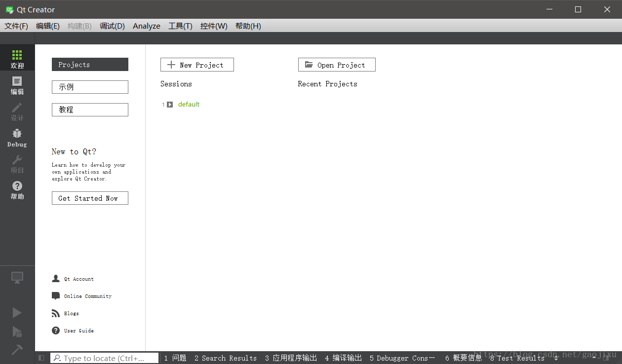622x364 pixels.
Task: Open the Blogs link
Action: pos(71,314)
